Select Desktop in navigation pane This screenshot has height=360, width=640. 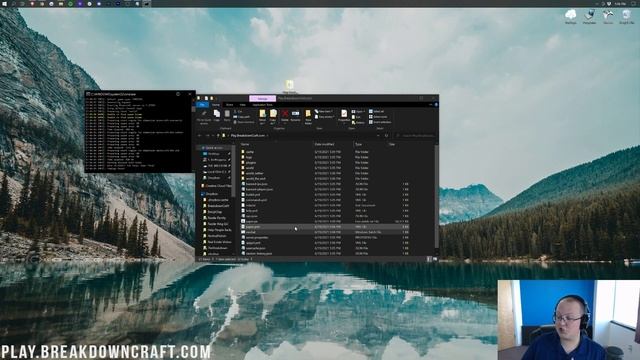coord(214,154)
